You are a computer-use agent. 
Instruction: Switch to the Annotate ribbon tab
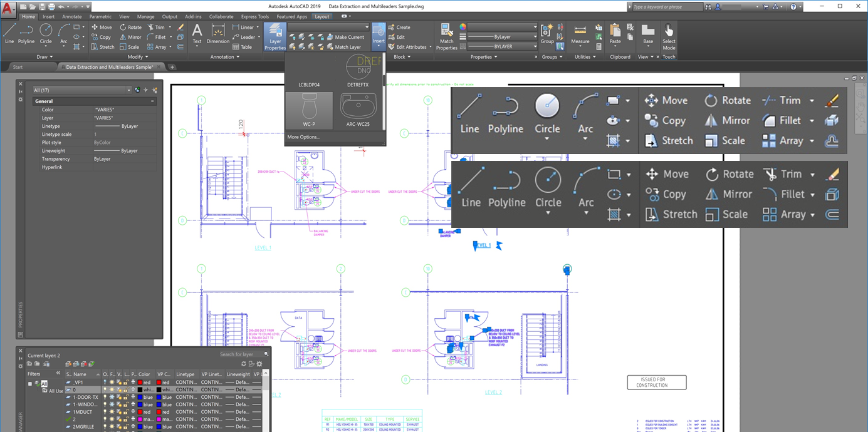pos(72,16)
